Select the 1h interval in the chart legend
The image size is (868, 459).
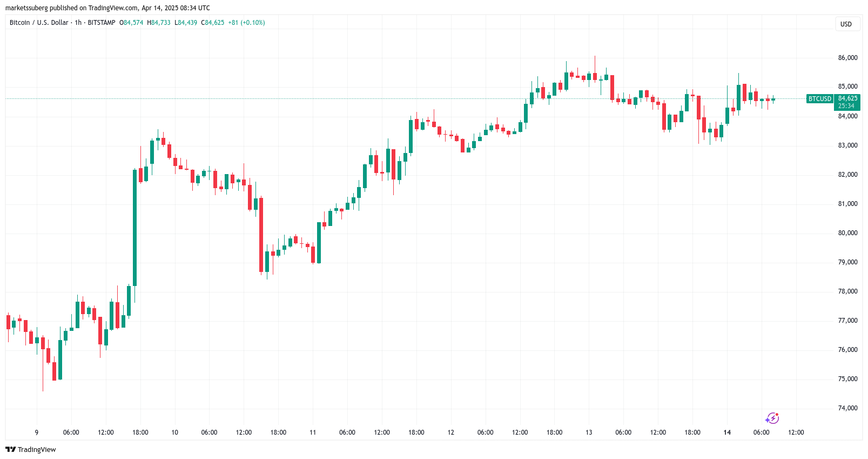click(78, 23)
